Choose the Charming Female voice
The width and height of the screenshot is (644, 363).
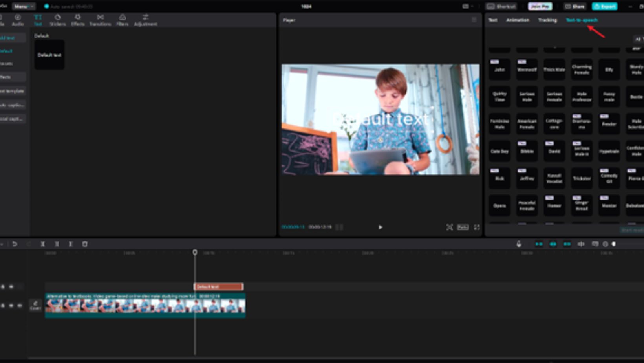point(582,70)
